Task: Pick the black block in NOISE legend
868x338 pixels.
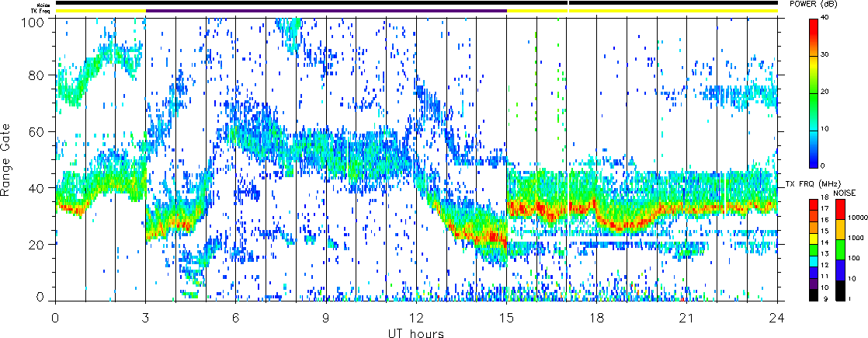Action: coord(840,291)
